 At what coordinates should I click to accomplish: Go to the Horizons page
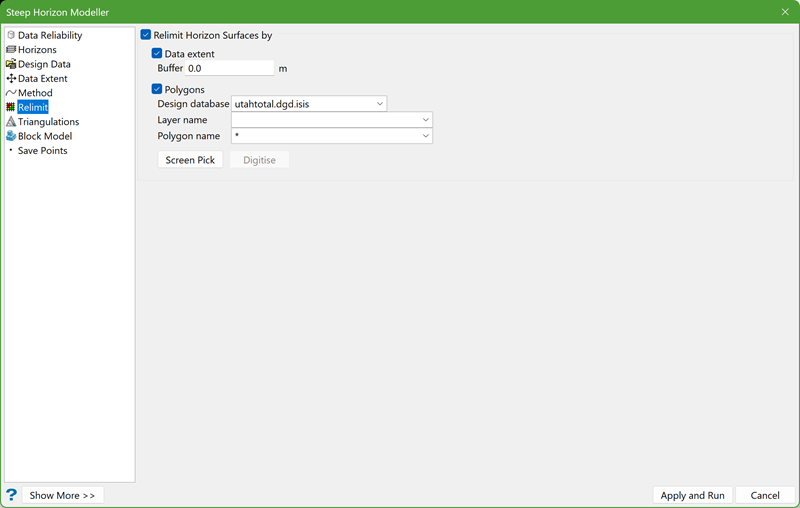pos(37,49)
